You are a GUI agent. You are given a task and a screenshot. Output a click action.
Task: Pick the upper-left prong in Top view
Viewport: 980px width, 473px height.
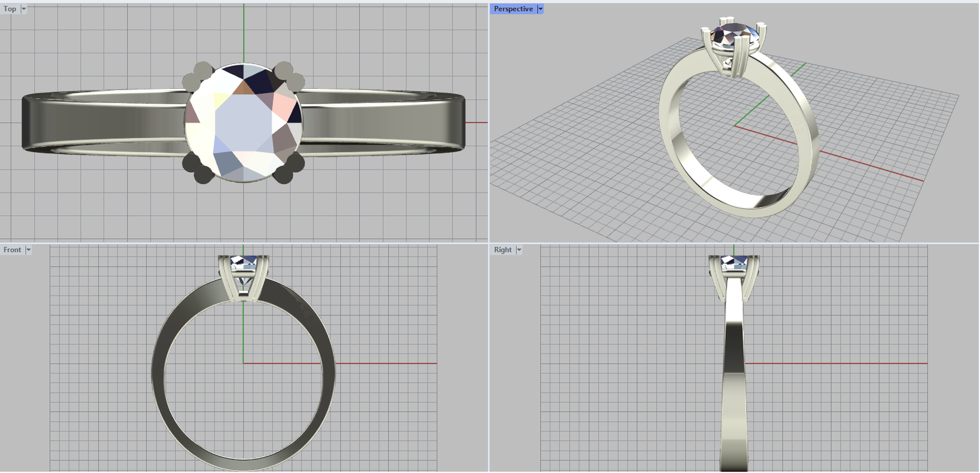195,75
